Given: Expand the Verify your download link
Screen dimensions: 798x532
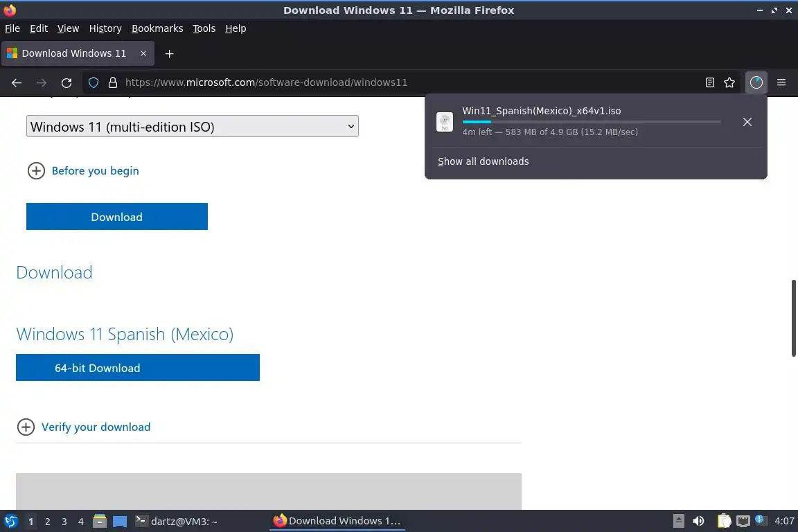Looking at the screenshot, I should pos(96,427).
